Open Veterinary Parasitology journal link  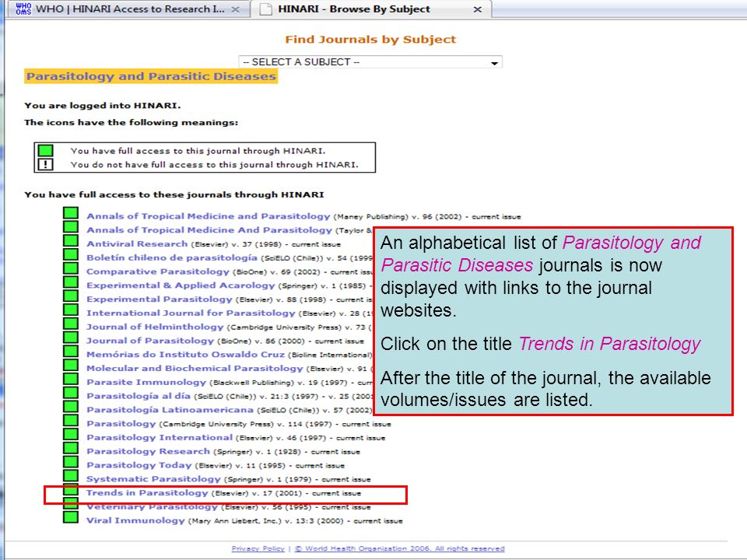pyautogui.click(x=152, y=506)
